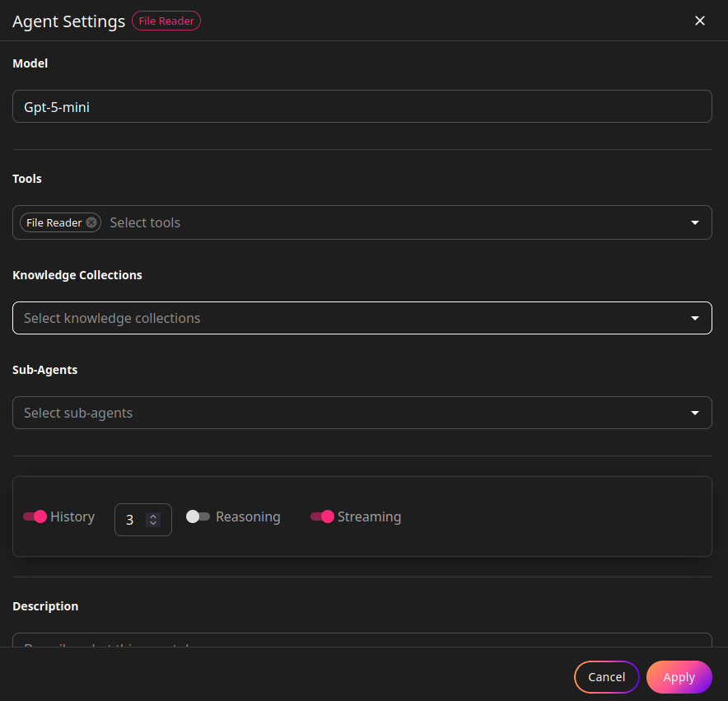Disable the Streaming toggle
Screen dimensions: 728x701
(322, 516)
